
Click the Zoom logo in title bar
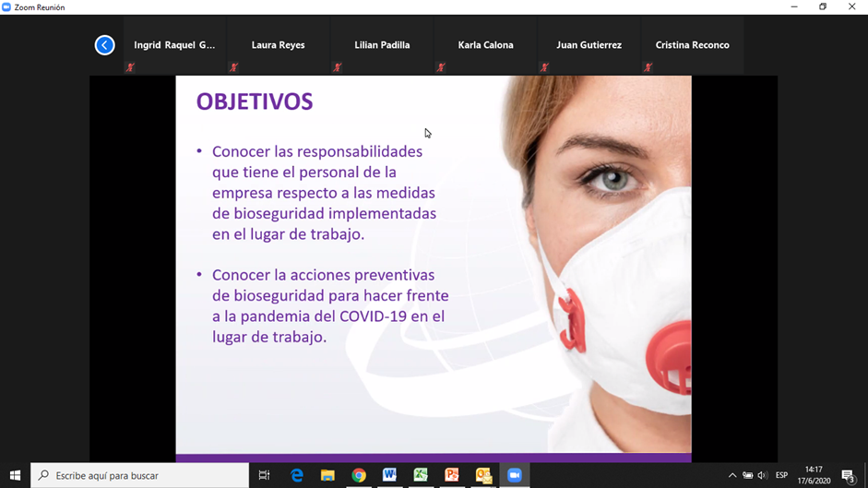pyautogui.click(x=6, y=7)
